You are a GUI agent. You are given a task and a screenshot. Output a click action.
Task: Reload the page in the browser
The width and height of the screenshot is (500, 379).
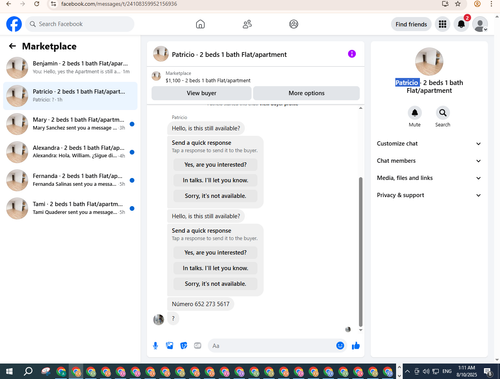tap(37, 4)
